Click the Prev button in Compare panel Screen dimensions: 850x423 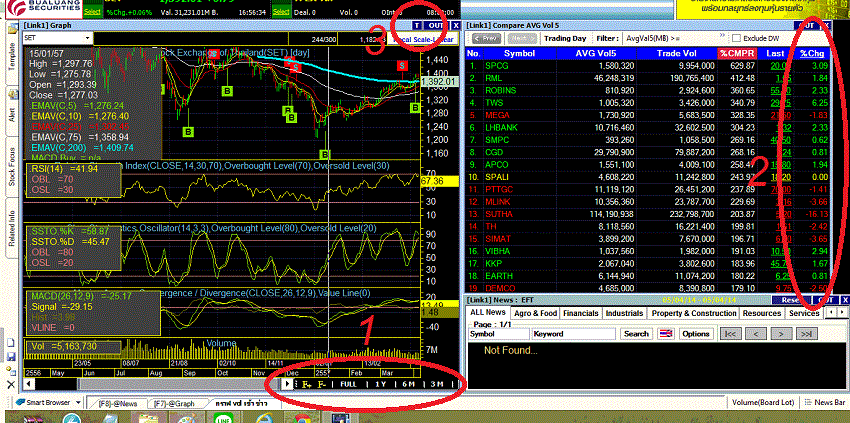[486, 39]
